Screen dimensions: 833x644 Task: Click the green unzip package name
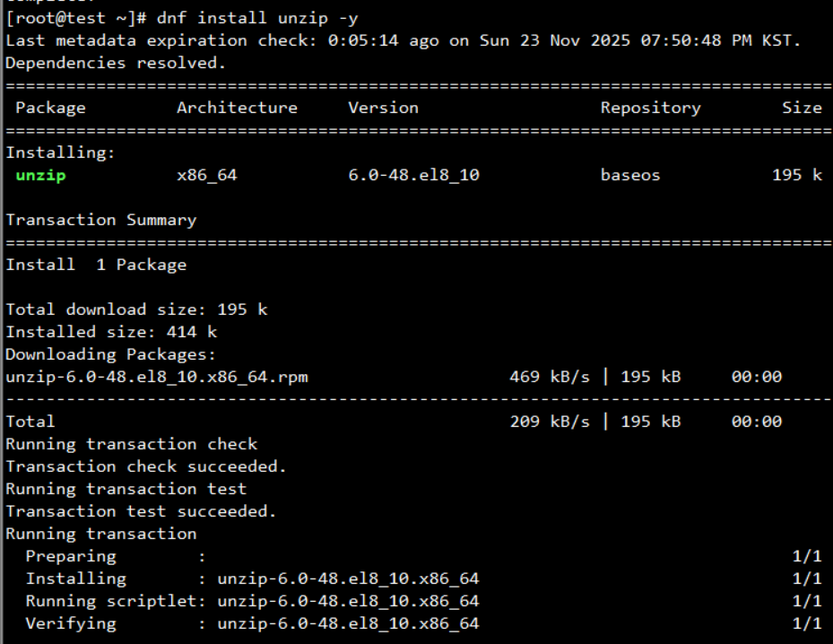pyautogui.click(x=41, y=176)
